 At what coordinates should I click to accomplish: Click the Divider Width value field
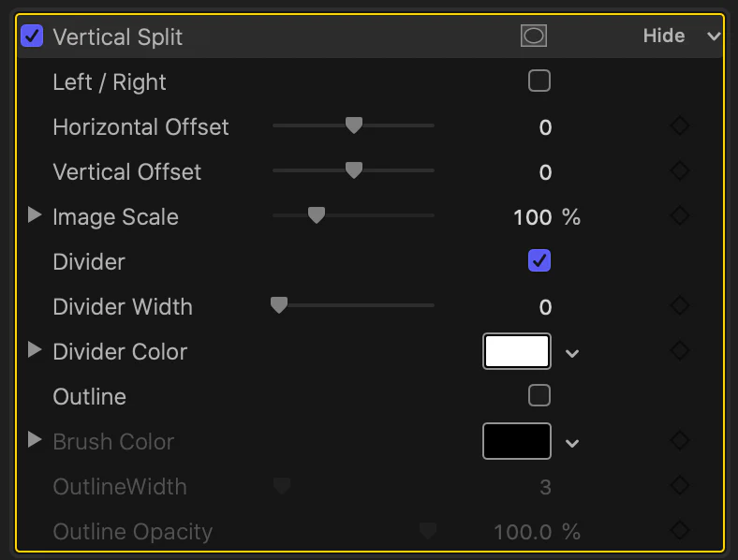pyautogui.click(x=545, y=307)
